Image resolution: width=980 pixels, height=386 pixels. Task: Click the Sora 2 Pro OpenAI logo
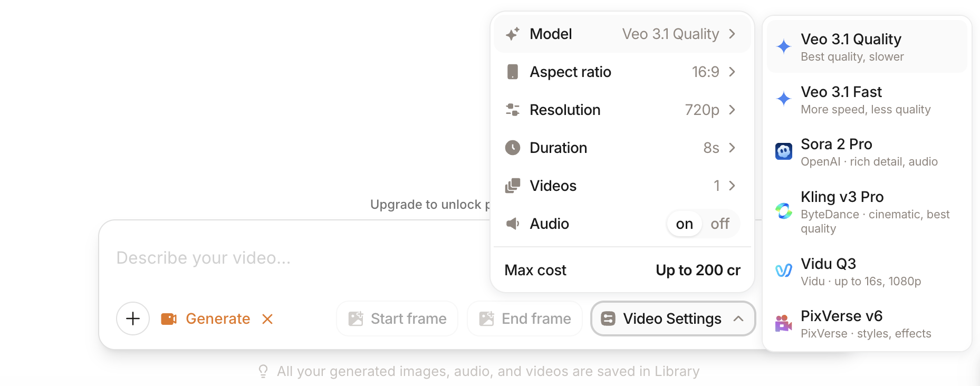pyautogui.click(x=784, y=151)
